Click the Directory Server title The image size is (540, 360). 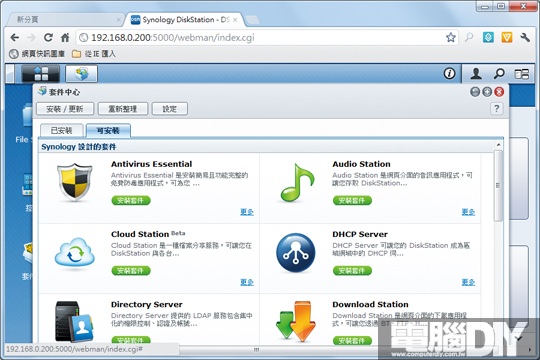[x=147, y=305]
